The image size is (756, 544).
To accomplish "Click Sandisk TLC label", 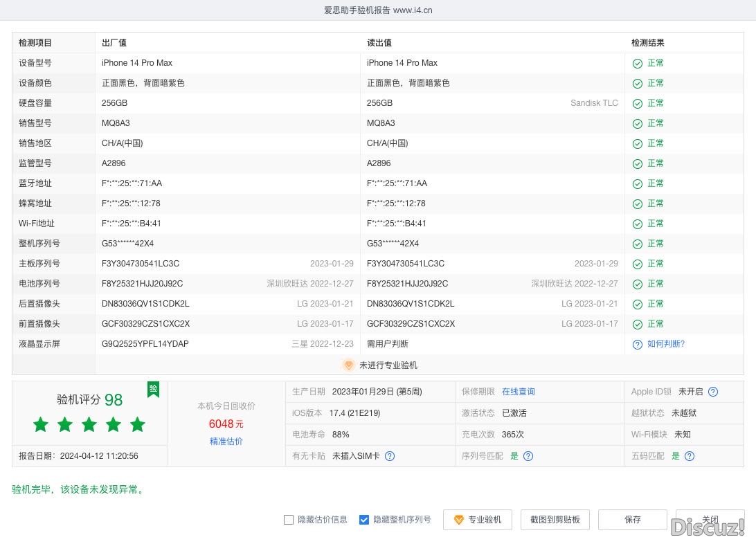I will (x=594, y=102).
